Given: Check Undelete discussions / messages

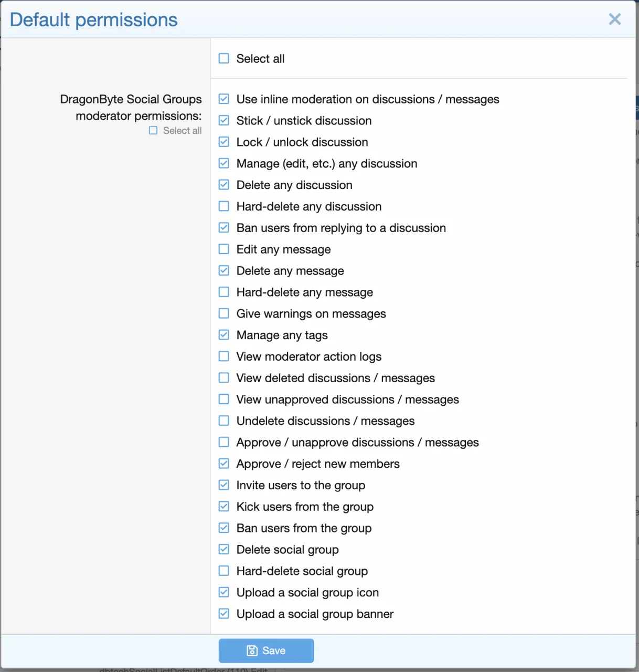Looking at the screenshot, I should [224, 421].
